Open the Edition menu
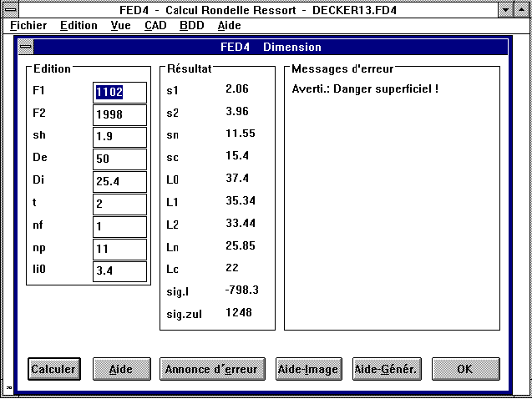The width and height of the screenshot is (532, 399). [x=79, y=25]
